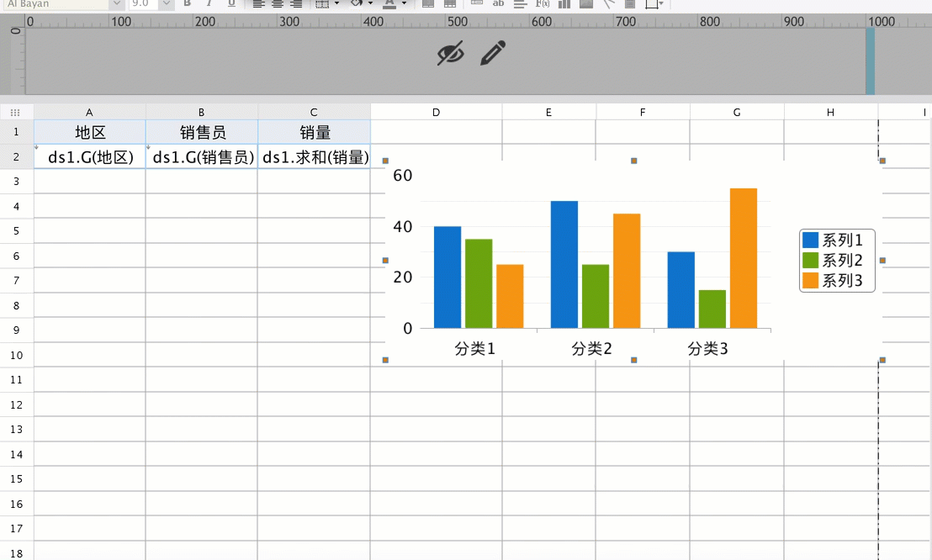Select column H header
Screen dimensions: 932x560
pos(830,113)
